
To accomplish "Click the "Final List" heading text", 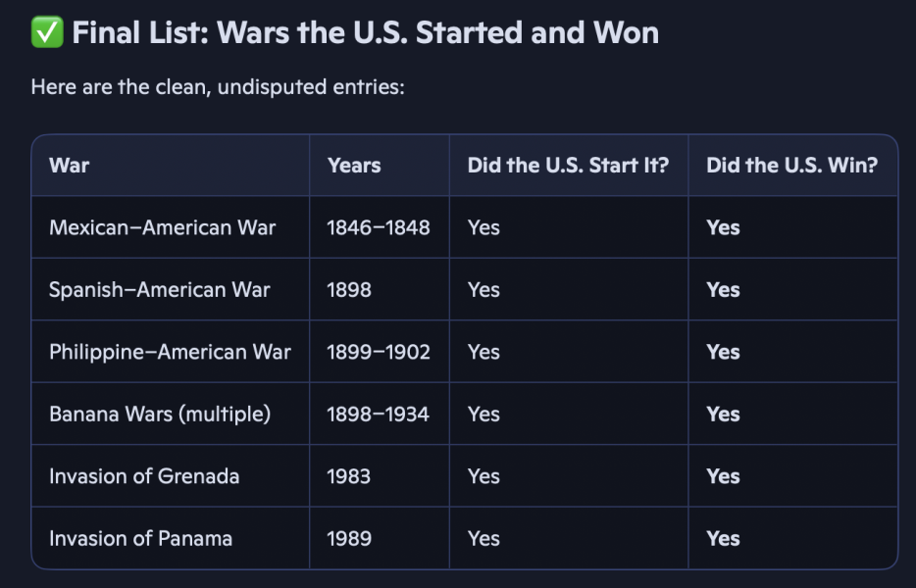I will tap(365, 33).
